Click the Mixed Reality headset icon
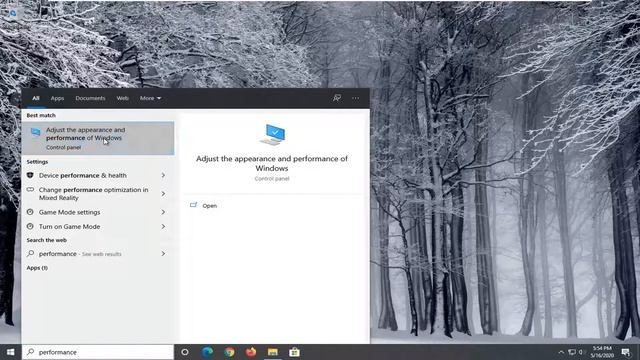Viewport: 640px width, 360px height. pos(30,190)
